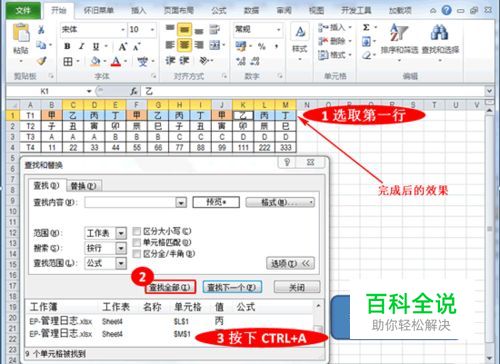Click the text Orientation icon
Viewport: 500px width, 364px height.
click(203, 61)
